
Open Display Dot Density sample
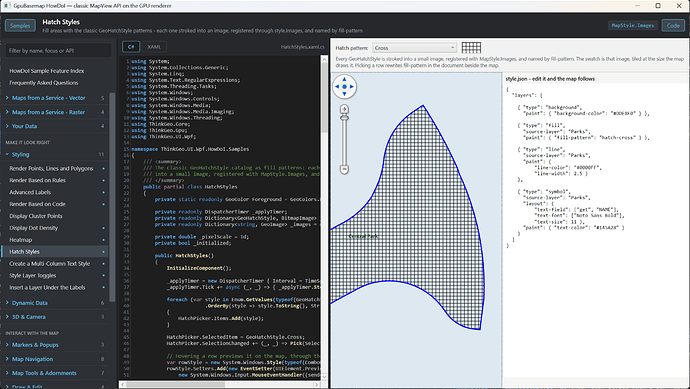pyautogui.click(x=55, y=228)
